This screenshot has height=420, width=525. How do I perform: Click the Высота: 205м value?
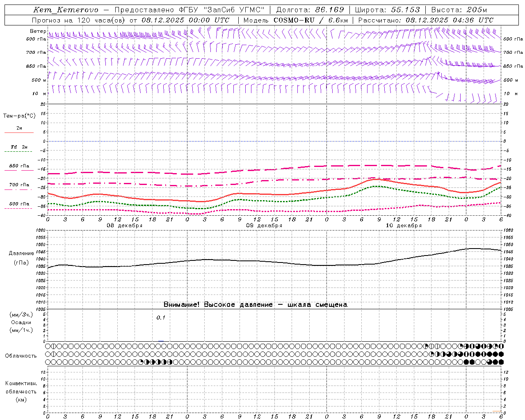pyautogui.click(x=459, y=10)
